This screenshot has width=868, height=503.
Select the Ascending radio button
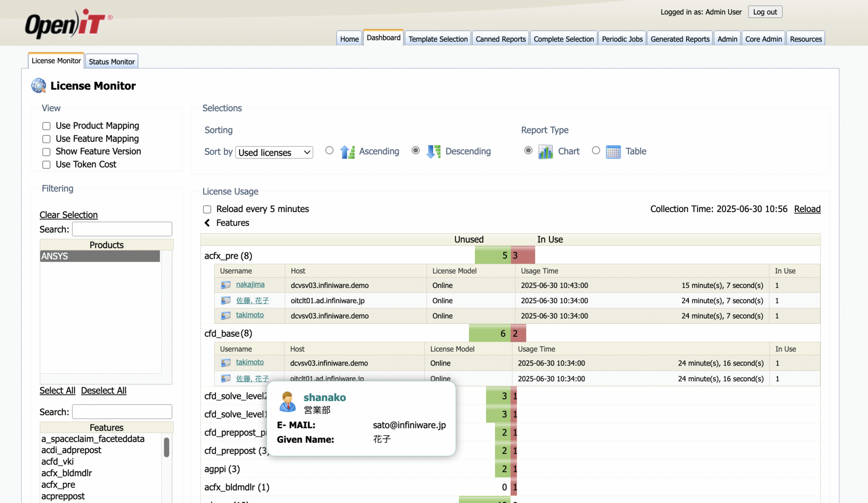329,151
